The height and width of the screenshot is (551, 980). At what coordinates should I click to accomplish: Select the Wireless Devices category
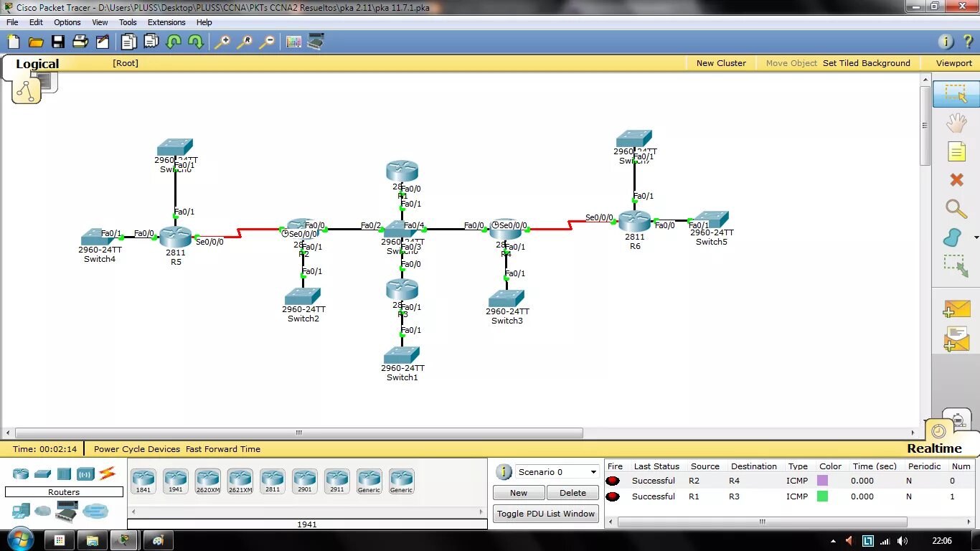[86, 474]
